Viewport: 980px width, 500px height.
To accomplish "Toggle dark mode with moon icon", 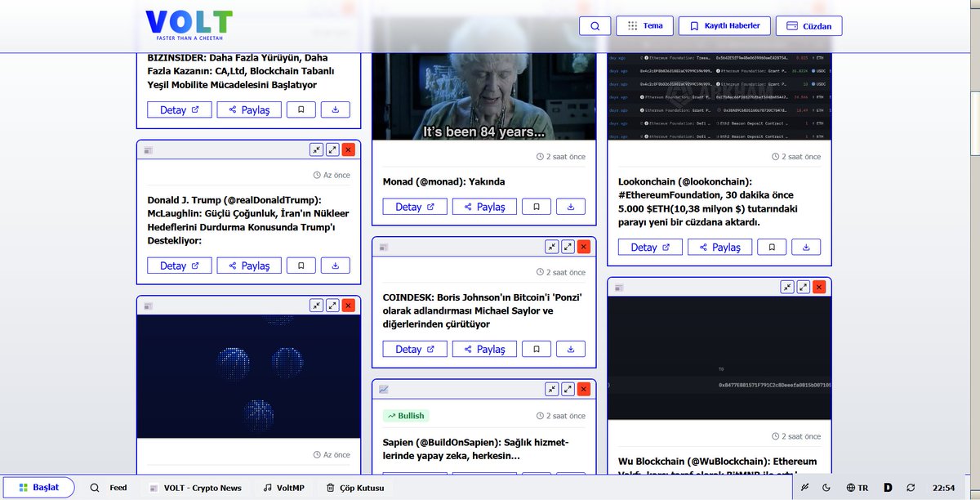I will click(x=826, y=488).
